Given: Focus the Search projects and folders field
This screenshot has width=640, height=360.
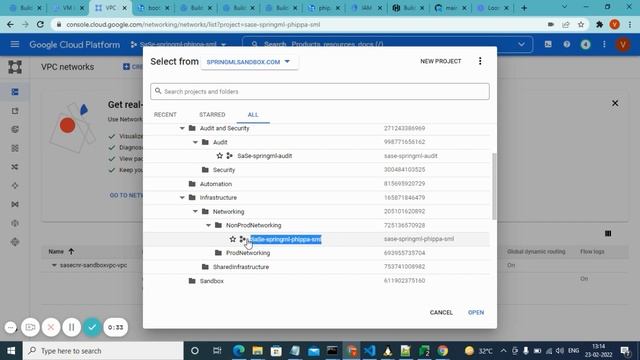Looking at the screenshot, I should [x=320, y=91].
